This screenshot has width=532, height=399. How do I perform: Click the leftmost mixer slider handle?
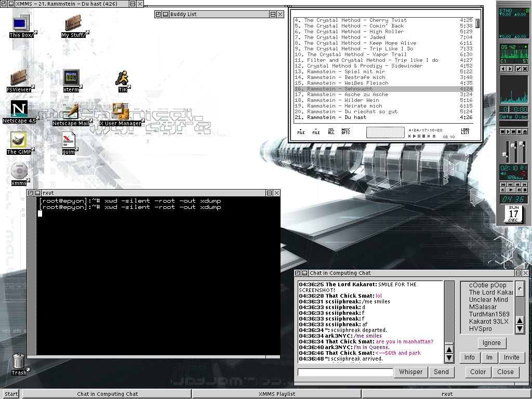(x=505, y=154)
